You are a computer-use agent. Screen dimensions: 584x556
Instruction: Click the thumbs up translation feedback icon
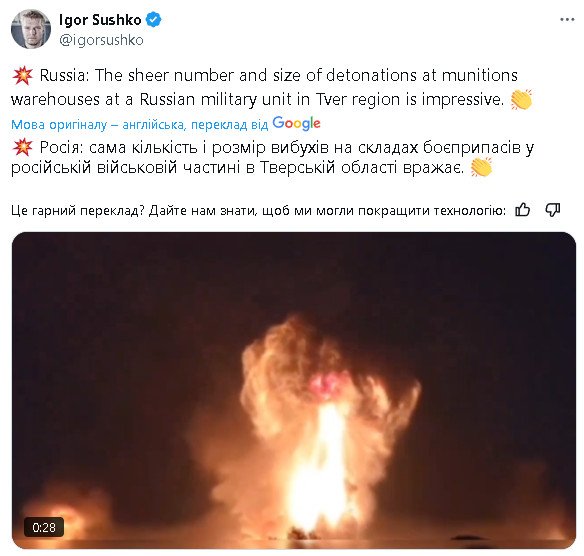(x=523, y=210)
